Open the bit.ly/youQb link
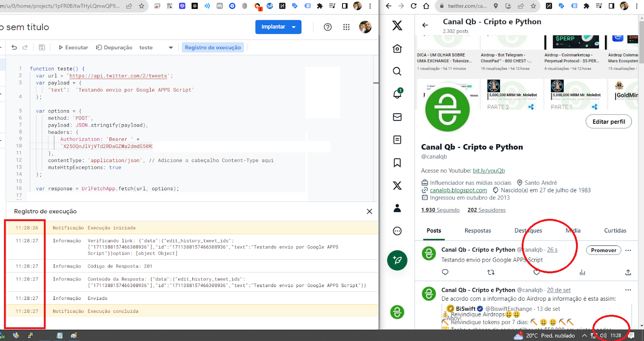The height and width of the screenshot is (341, 644). [489, 170]
